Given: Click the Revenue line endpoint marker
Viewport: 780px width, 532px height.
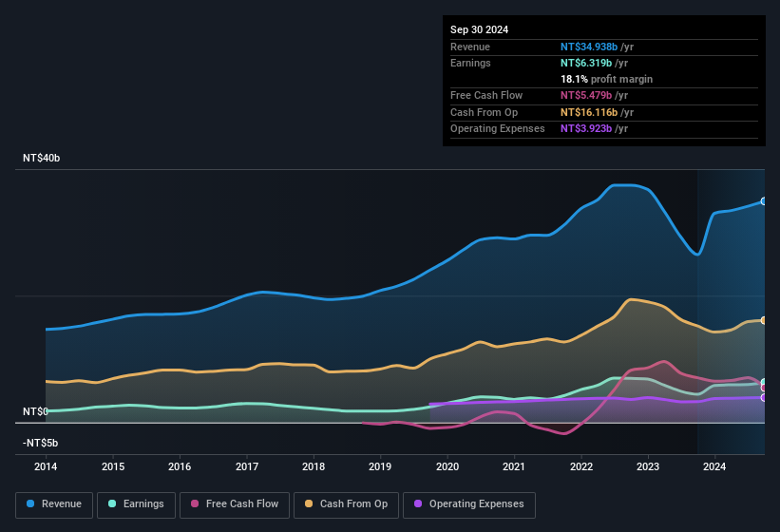Looking at the screenshot, I should [764, 201].
